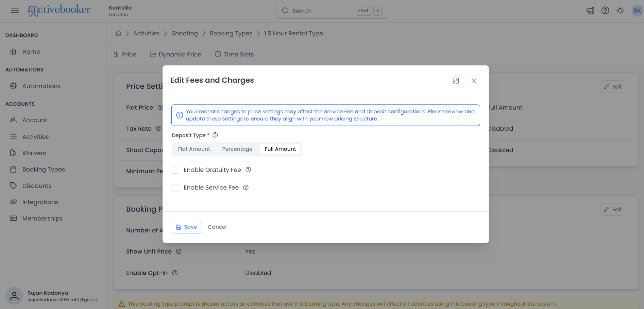644x309 pixels.
Task: Select Full Amount deposit type
Action: coord(280,149)
